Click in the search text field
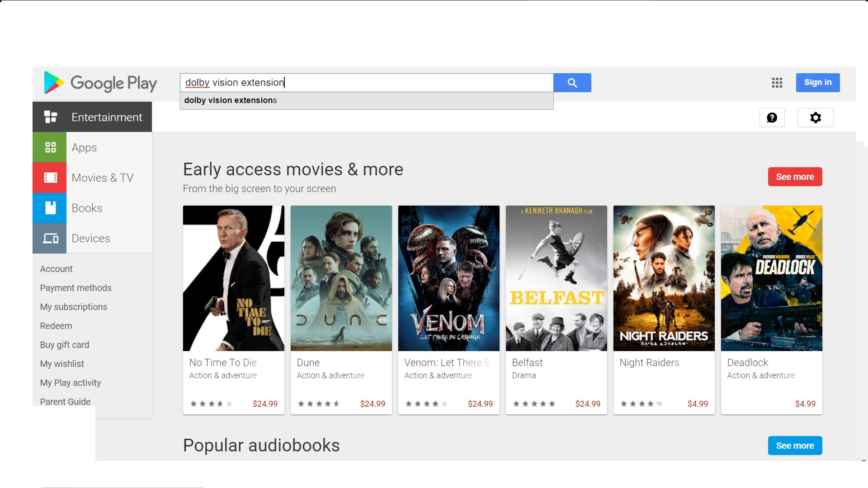Viewport: 868px width, 488px height. coord(367,83)
